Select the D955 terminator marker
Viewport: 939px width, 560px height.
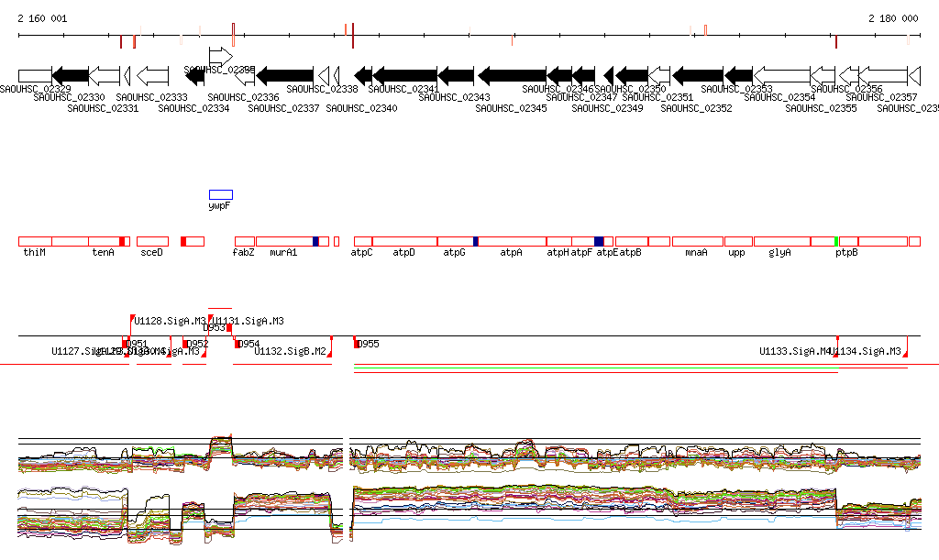367,344
